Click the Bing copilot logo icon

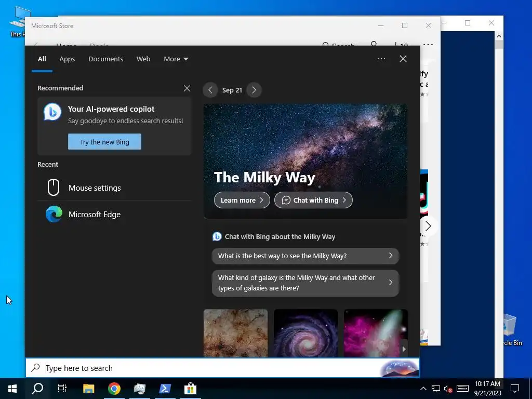(52, 112)
